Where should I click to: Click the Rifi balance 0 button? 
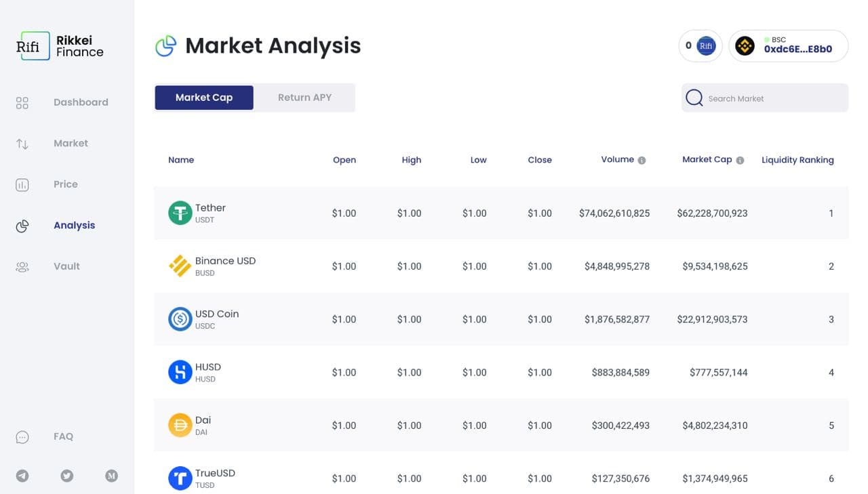[x=701, y=46]
